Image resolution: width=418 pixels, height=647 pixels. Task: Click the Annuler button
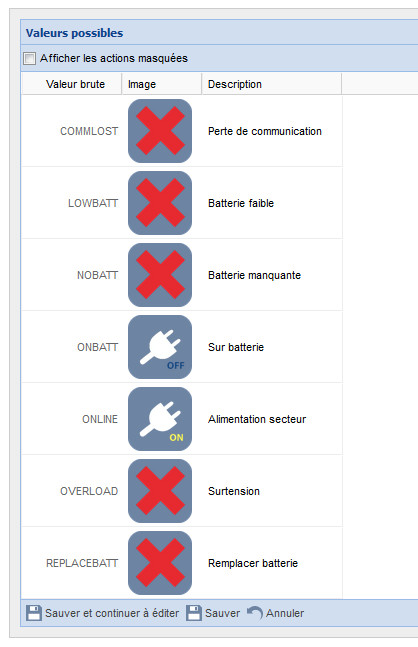tap(276, 613)
